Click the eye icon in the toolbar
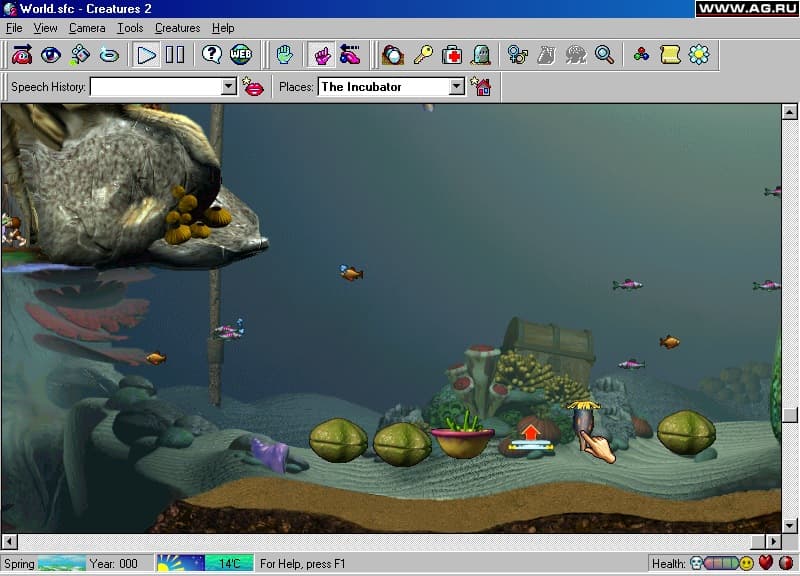The height and width of the screenshot is (576, 800). pos(51,55)
